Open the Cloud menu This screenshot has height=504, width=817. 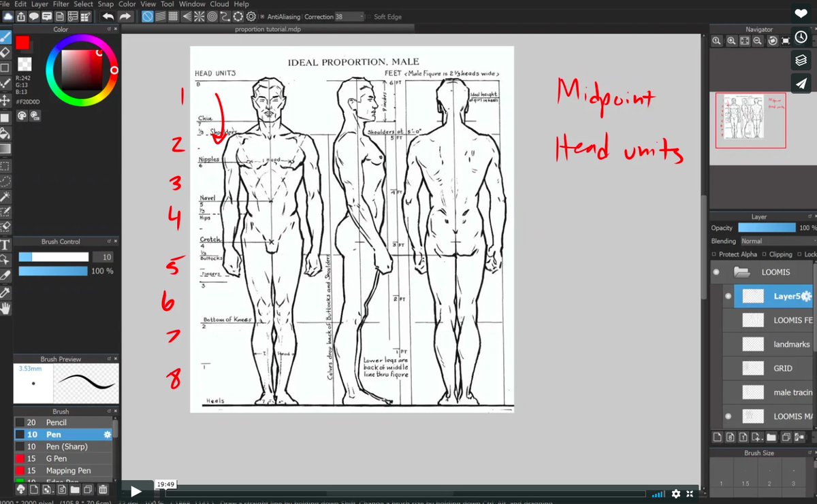click(219, 4)
